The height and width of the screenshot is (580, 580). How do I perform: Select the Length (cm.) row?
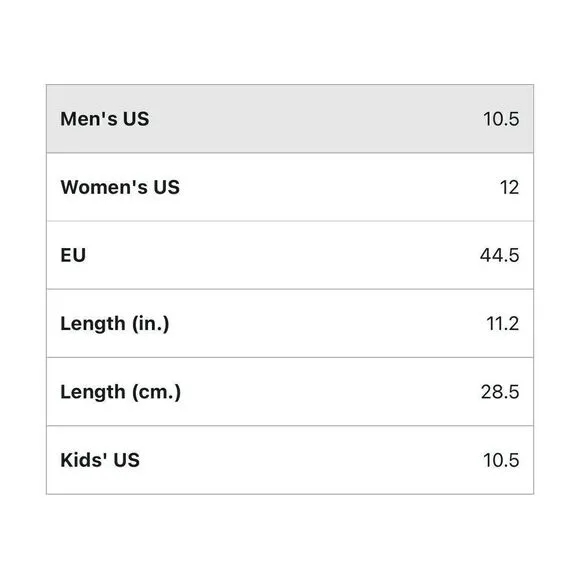[290, 392]
